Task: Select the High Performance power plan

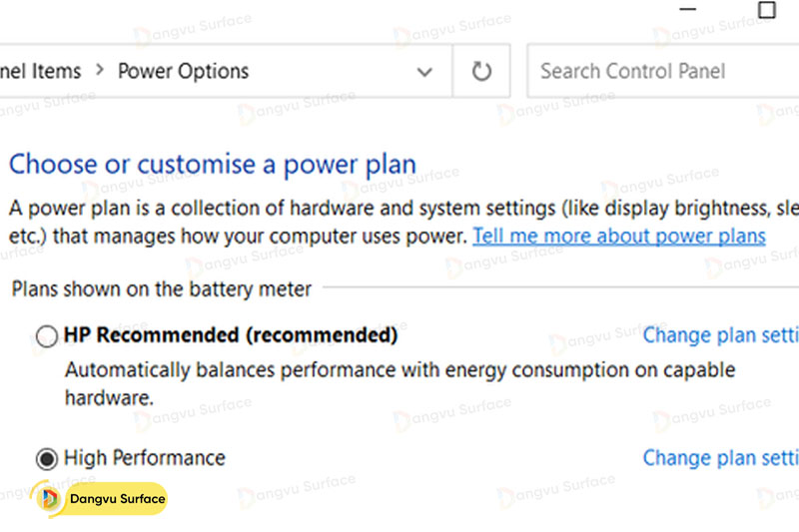Action: pyautogui.click(x=47, y=459)
